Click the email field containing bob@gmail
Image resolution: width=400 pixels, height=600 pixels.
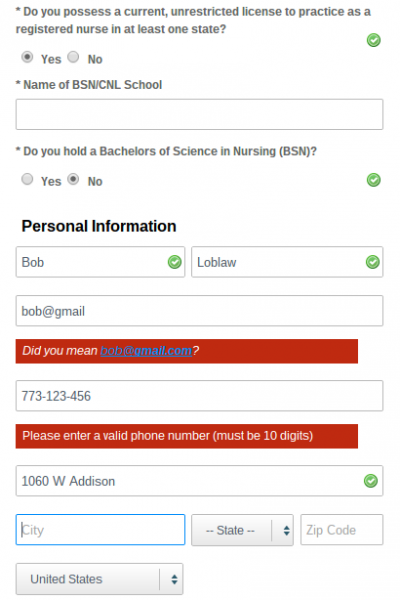(x=199, y=311)
